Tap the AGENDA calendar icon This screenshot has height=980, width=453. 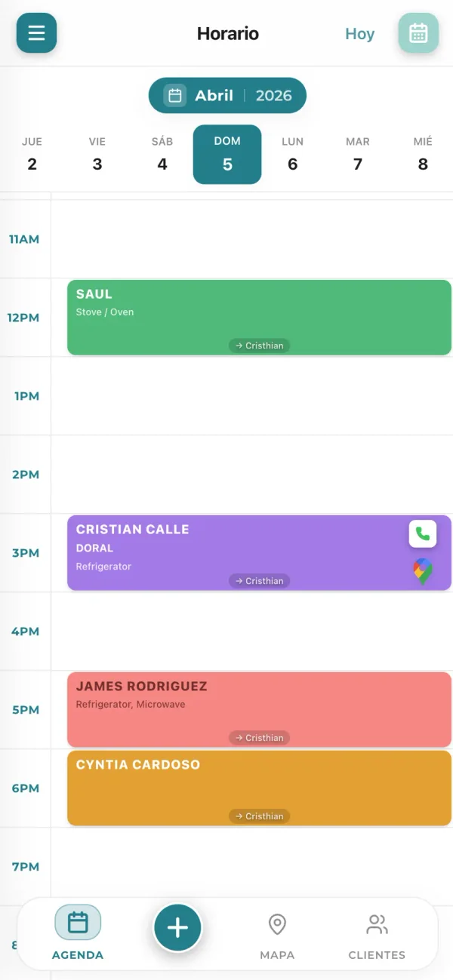coord(77,922)
